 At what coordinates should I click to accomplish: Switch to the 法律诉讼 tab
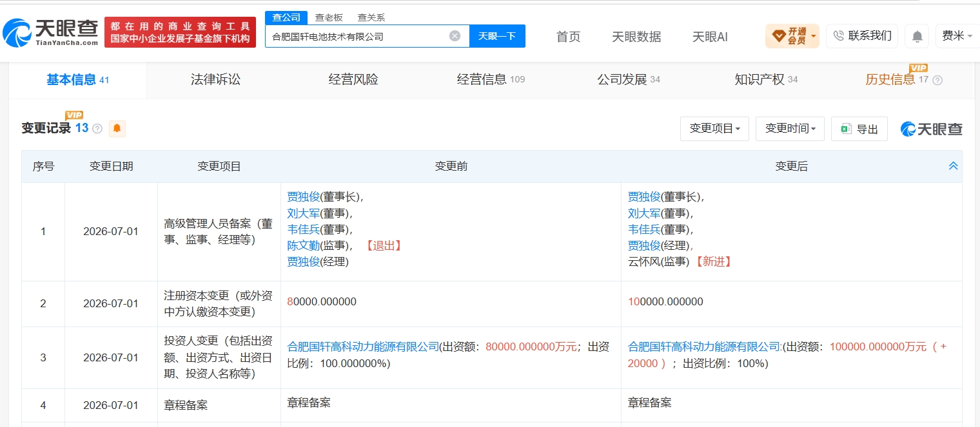pyautogui.click(x=215, y=80)
